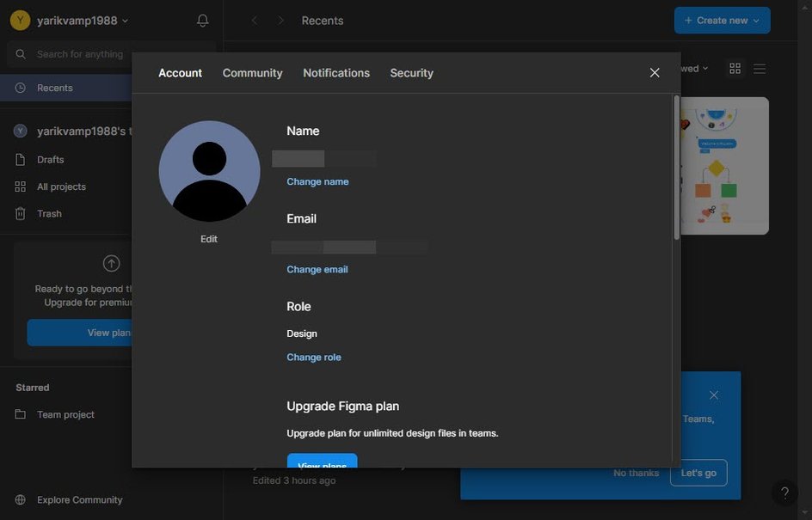Image resolution: width=812 pixels, height=520 pixels.
Task: Click the Team project folder icon
Action: click(x=20, y=414)
